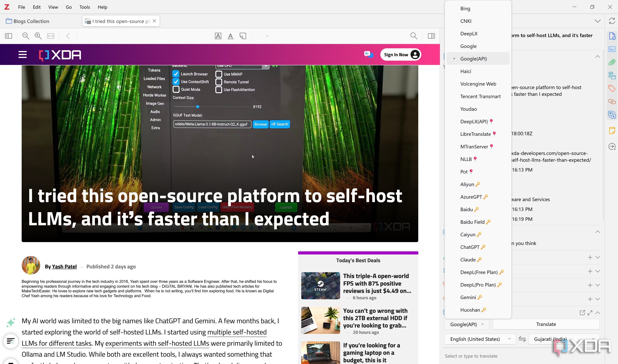Screen dimensions: 618x364
Task: Select the underline text annotation tool
Action: point(230,36)
